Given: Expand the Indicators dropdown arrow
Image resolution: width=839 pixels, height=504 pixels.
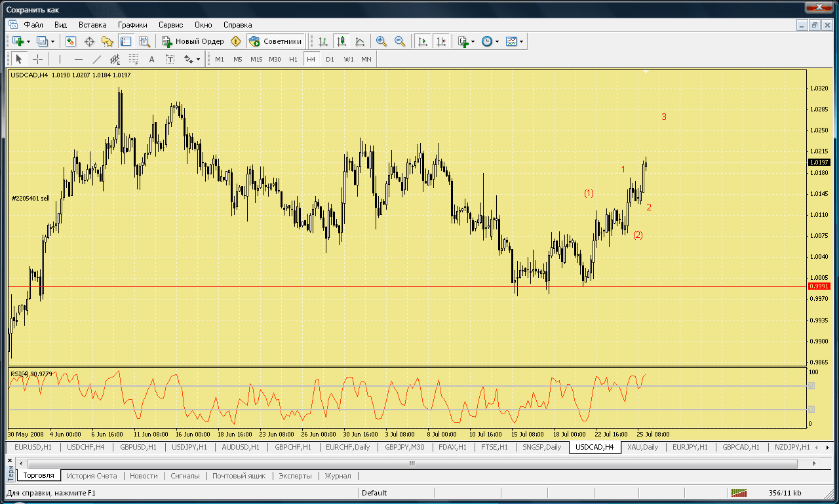Looking at the screenshot, I should [x=473, y=41].
